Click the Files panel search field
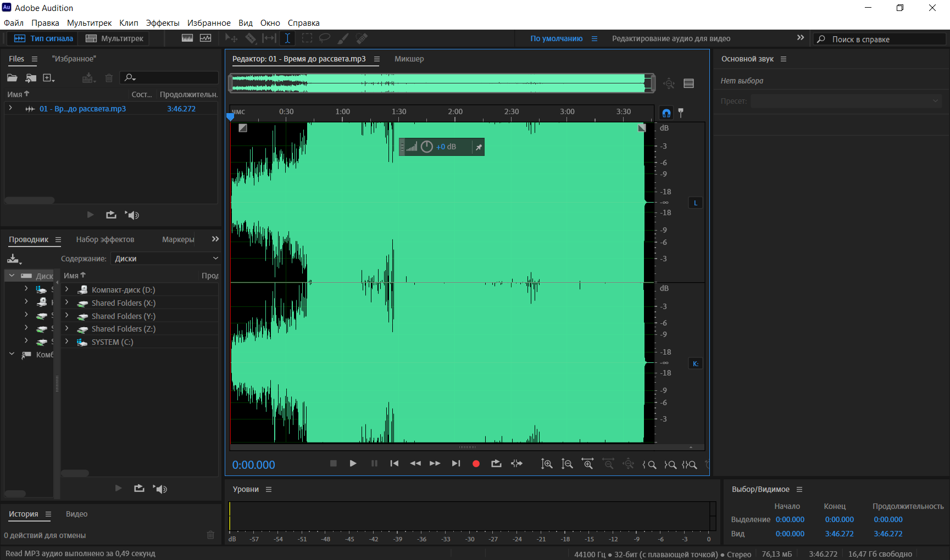The height and width of the screenshot is (560, 950). [169, 78]
